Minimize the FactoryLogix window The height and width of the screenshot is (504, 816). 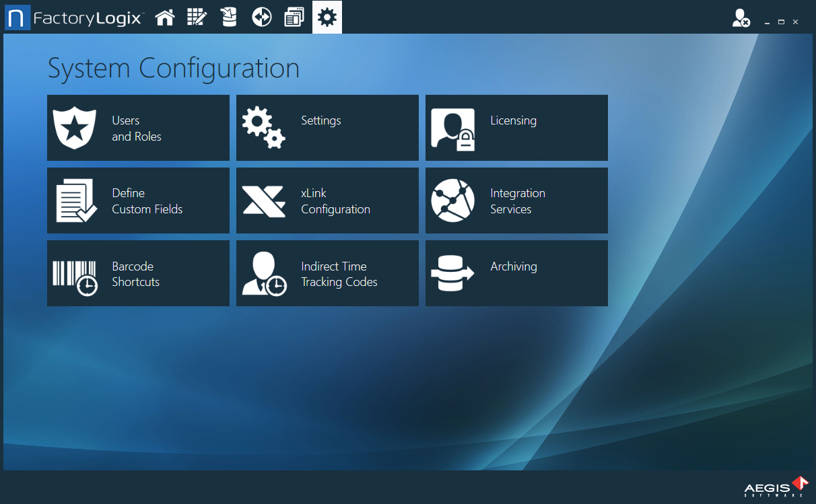tap(767, 22)
